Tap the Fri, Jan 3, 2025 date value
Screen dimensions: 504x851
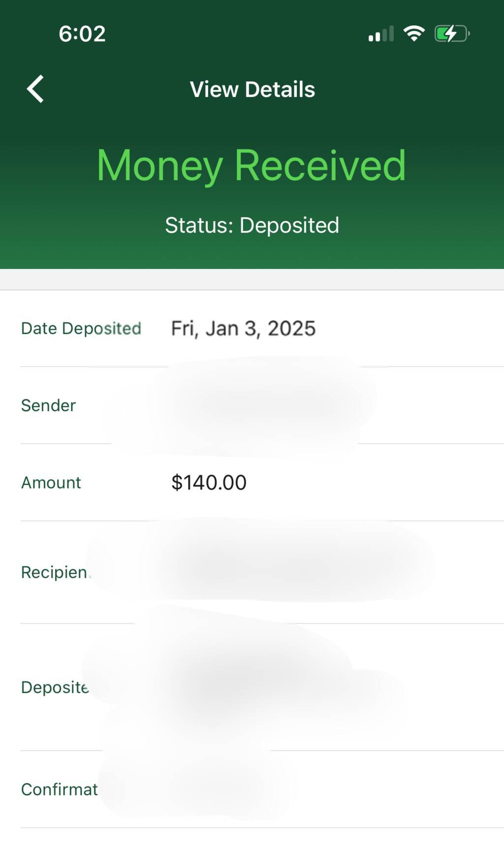[243, 328]
